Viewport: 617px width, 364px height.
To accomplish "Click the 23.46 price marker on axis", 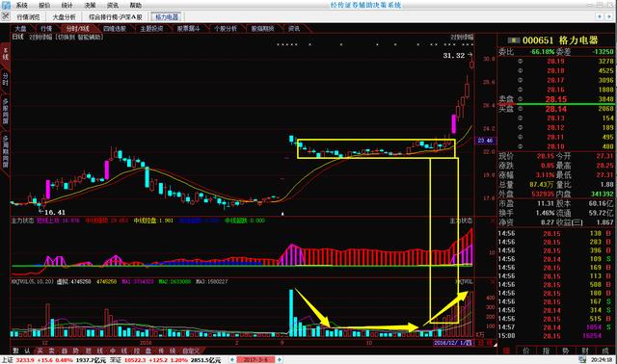I will (485, 141).
